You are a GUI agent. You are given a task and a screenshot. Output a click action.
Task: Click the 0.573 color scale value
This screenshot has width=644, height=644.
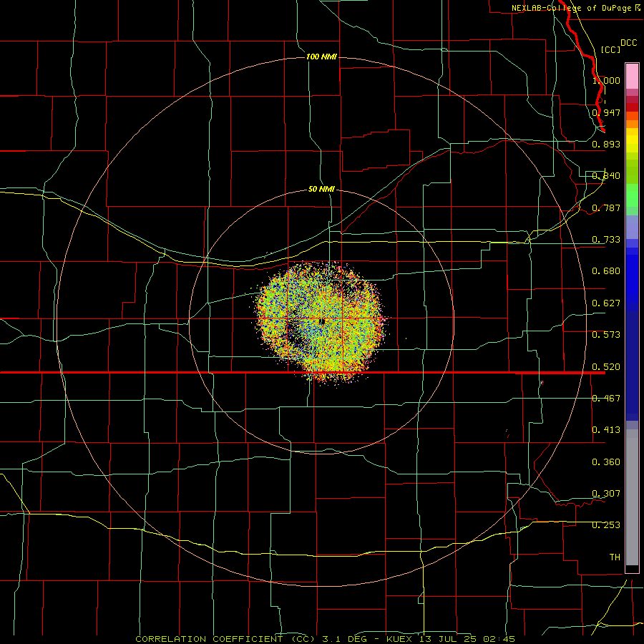click(x=606, y=335)
